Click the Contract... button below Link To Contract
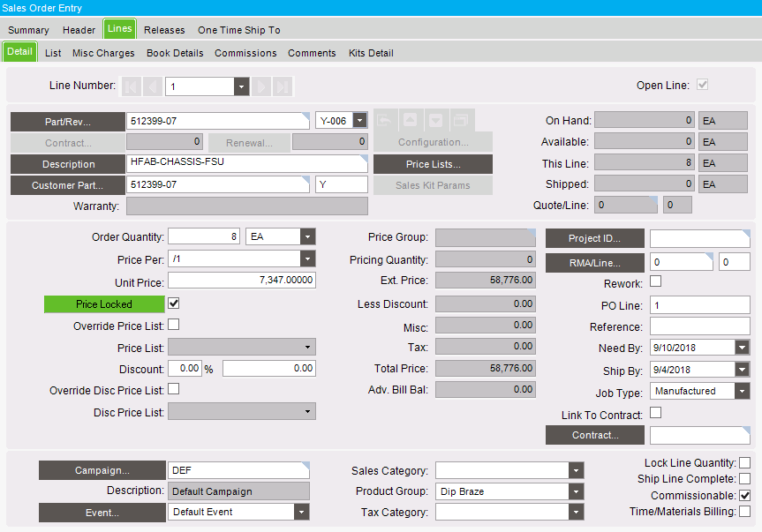Screen dimensions: 762x532 pos(595,435)
